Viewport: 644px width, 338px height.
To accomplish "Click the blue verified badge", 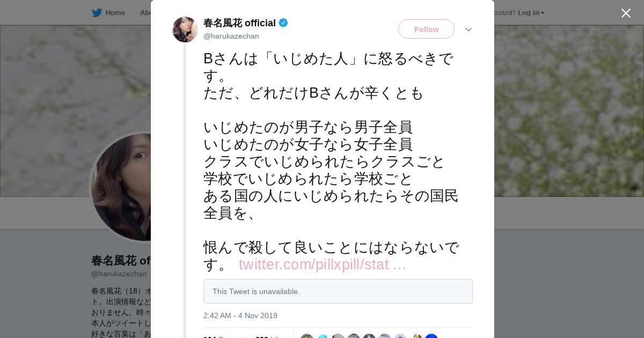I will 283,23.
